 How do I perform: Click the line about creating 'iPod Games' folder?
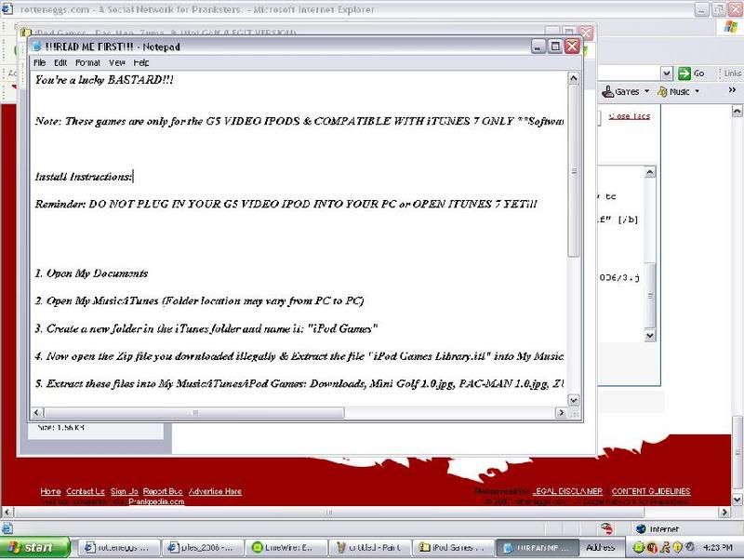tap(206, 328)
